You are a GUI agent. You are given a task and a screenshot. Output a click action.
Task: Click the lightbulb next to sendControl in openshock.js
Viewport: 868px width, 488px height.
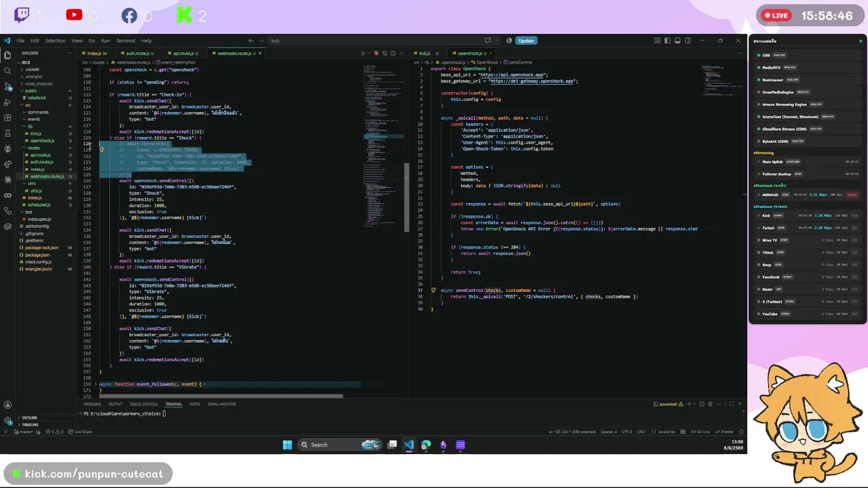[x=433, y=290]
